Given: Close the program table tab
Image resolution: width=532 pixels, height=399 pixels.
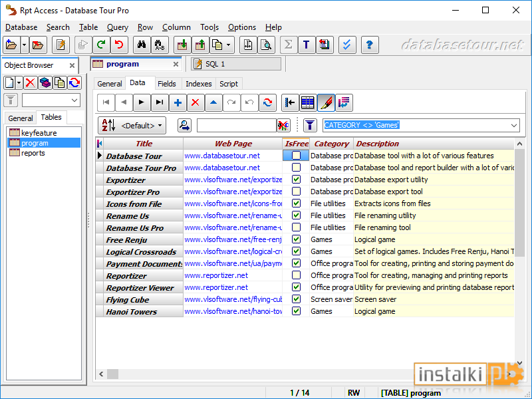Looking at the screenshot, I should click(176, 64).
